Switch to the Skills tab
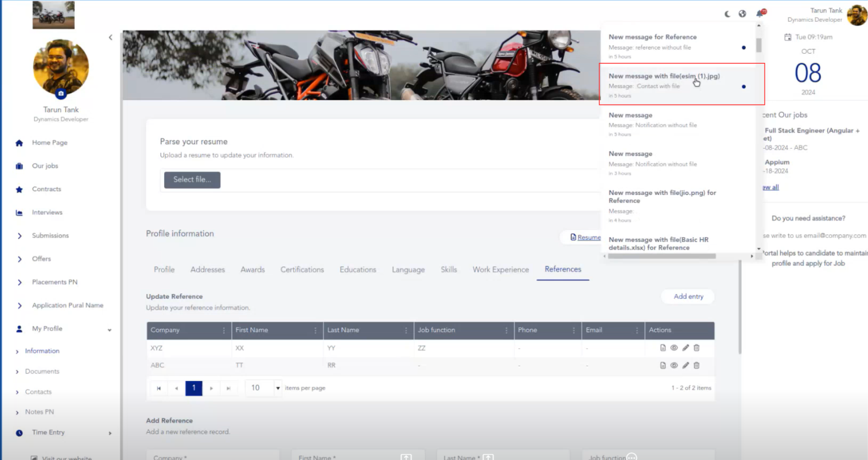The width and height of the screenshot is (868, 460). [449, 270]
